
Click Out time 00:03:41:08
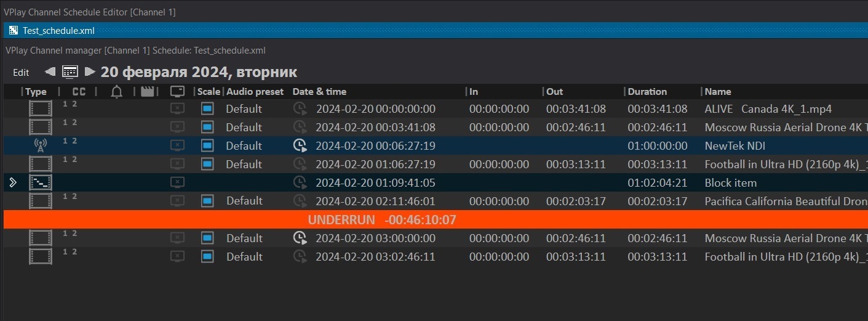coord(576,109)
